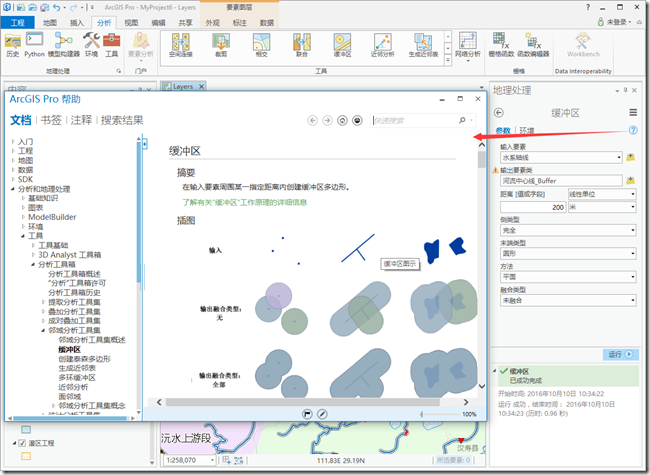Screen dimensions: 650x475
Task: Launch 模型构建器 ModelBuilder icon
Action: [63, 45]
